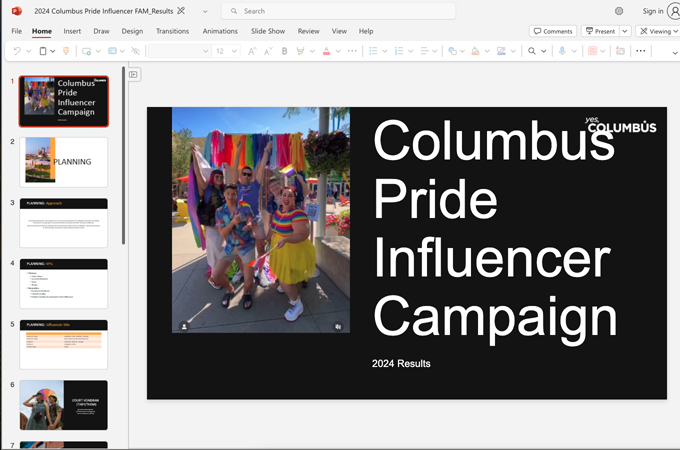This screenshot has width=680, height=450.
Task: Click the paragraph alignment icon
Action: coord(425,51)
